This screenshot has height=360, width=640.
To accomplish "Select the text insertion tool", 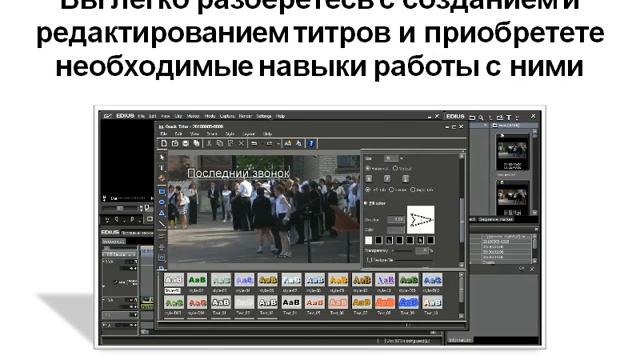I will (x=162, y=168).
